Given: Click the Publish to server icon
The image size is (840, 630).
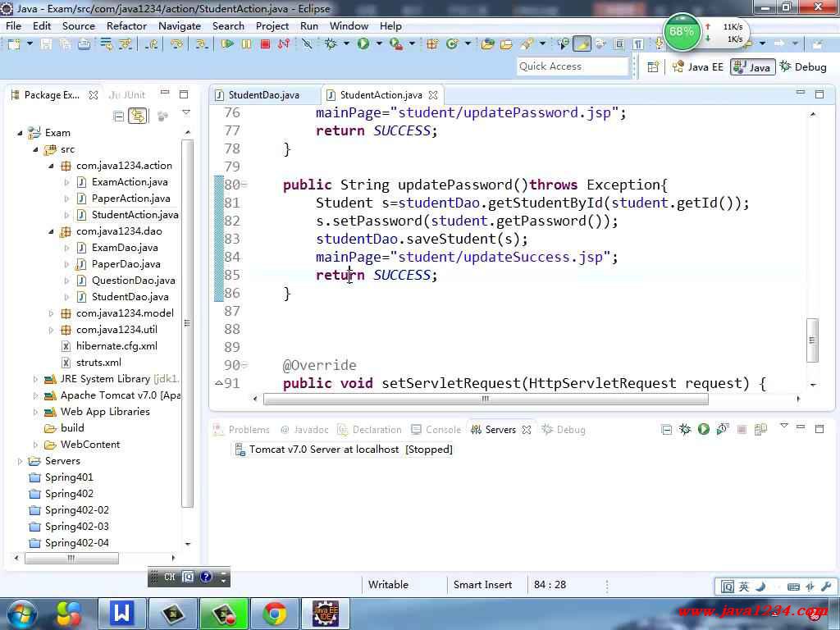Looking at the screenshot, I should point(760,429).
